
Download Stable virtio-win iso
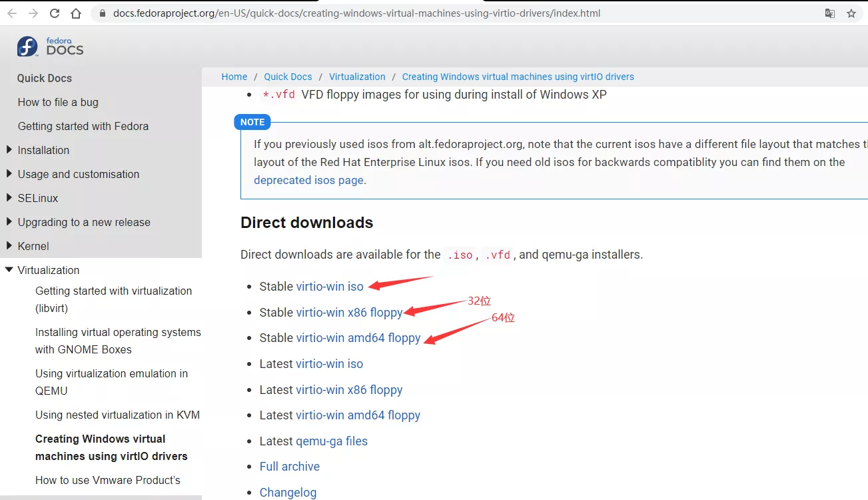330,287
